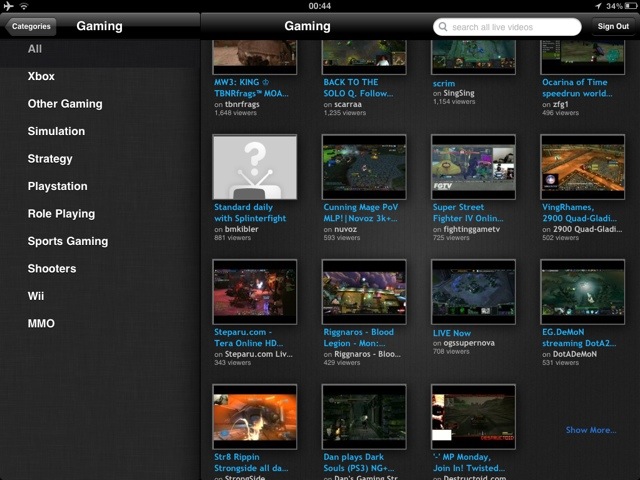Click the zfg1 channel name
The width and height of the screenshot is (640, 480).
[560, 104]
